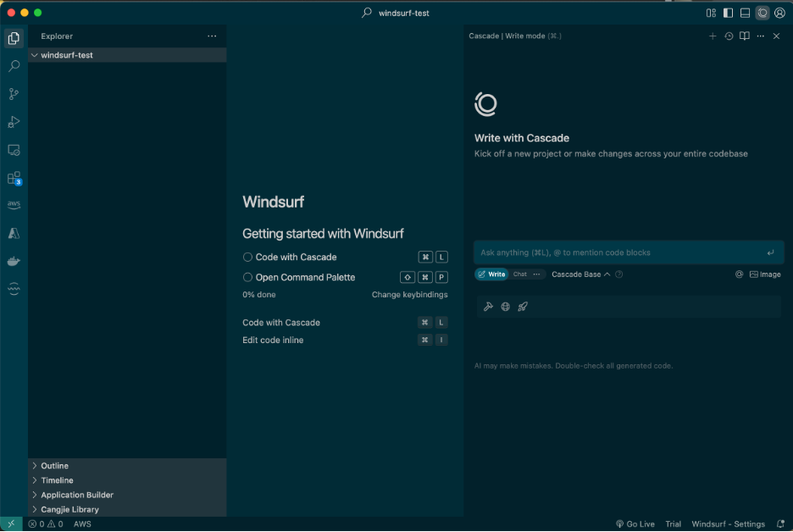
Task: Select the Code with Cascade radio step
Action: click(247, 257)
